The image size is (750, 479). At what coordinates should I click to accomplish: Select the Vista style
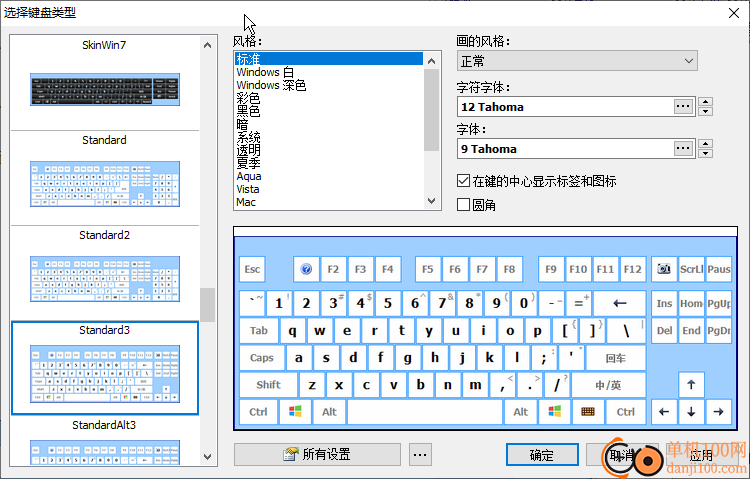329,189
